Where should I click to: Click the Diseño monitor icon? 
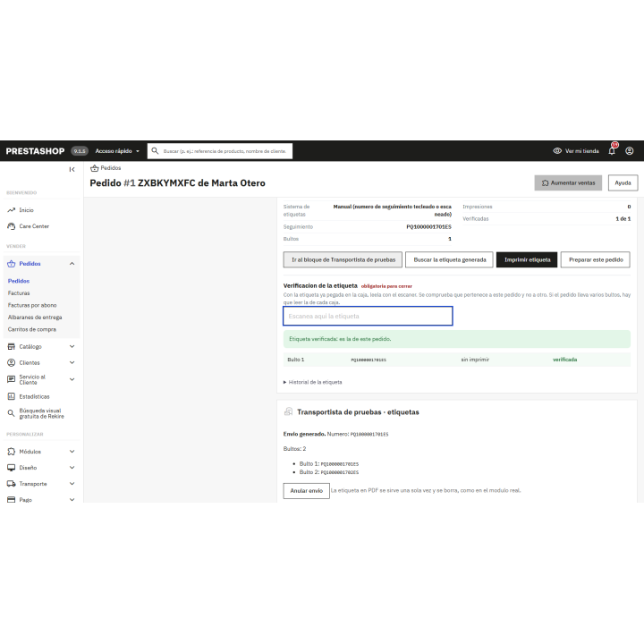[11, 468]
